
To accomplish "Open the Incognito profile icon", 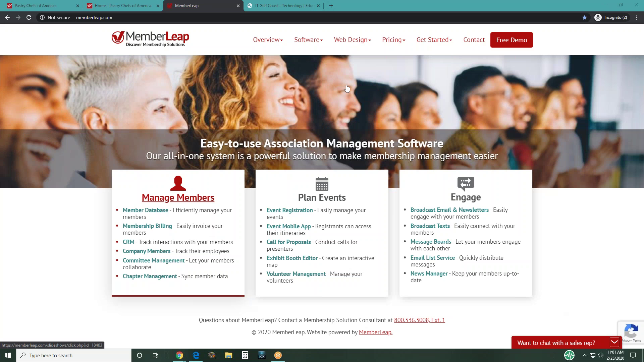I will pyautogui.click(x=598, y=17).
